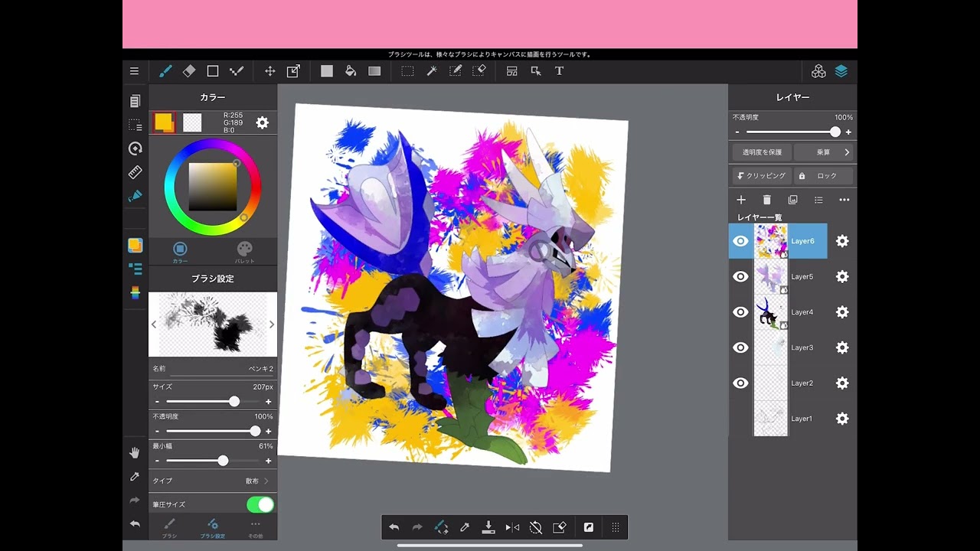The image size is (980, 551).
Task: Flip canvas horizontally from bottom toolbar
Action: (x=512, y=527)
